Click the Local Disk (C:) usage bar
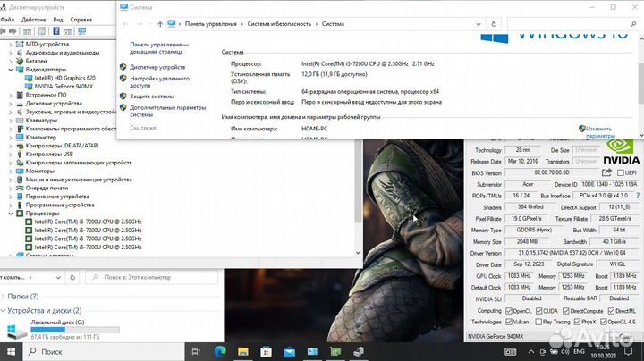 point(75,330)
